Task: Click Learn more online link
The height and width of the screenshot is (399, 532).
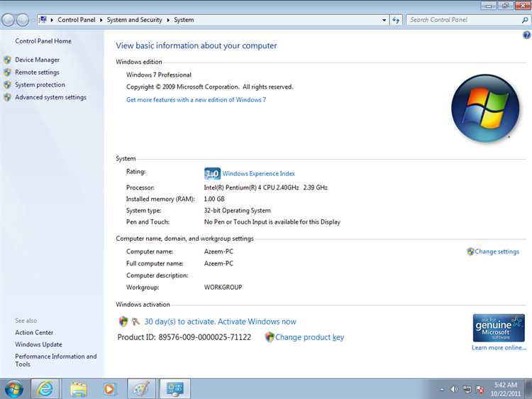Action: (499, 348)
